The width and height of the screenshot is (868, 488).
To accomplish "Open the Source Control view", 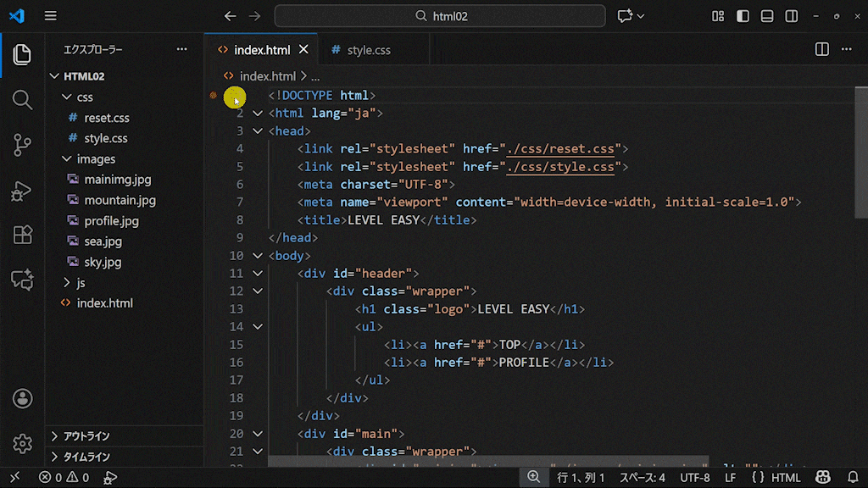I will point(22,146).
